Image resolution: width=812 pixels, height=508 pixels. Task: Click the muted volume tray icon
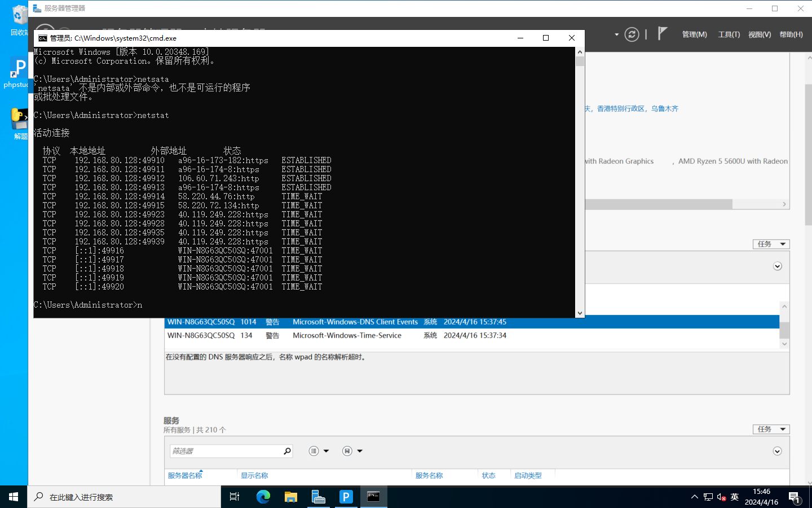tap(721, 497)
